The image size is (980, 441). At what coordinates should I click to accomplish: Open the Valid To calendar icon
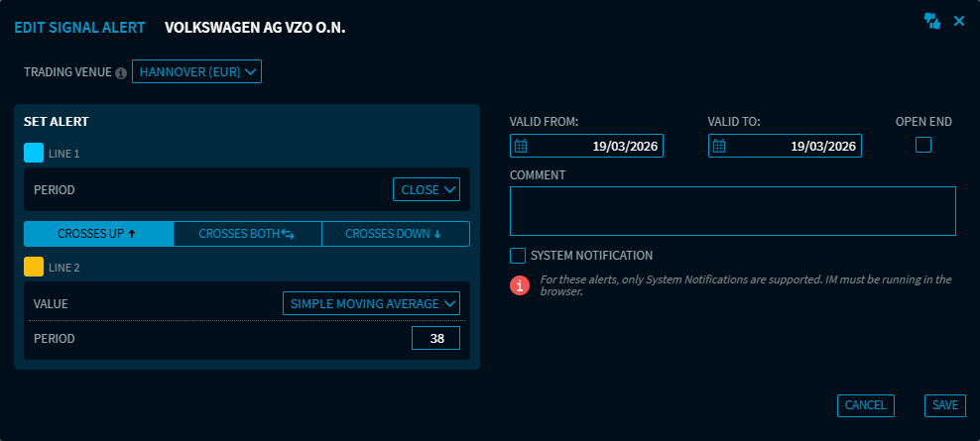(x=719, y=146)
